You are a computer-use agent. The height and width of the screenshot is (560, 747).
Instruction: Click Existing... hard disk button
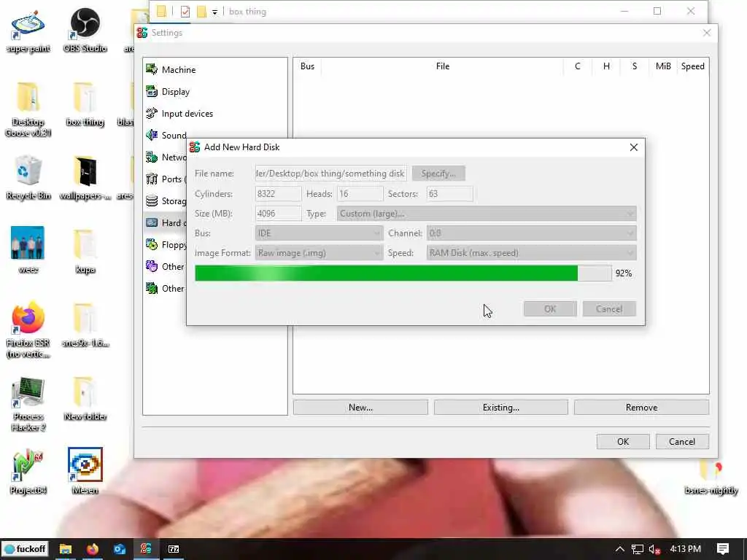click(x=500, y=408)
